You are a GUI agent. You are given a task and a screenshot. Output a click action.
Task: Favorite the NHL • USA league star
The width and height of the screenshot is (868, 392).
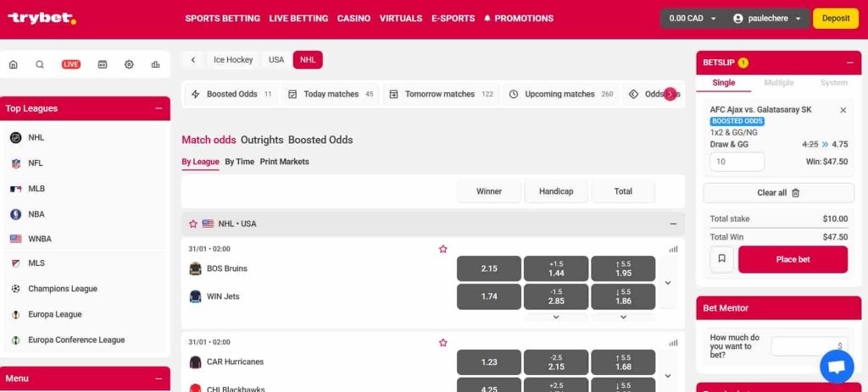point(192,224)
